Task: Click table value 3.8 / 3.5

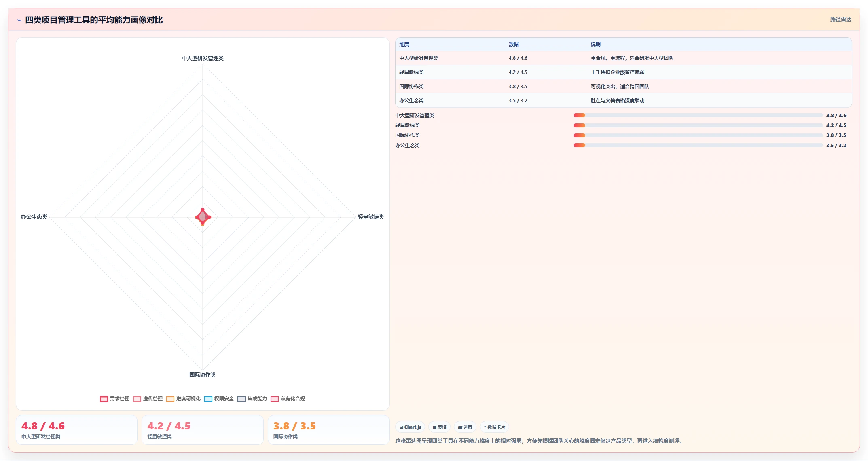Action: (518, 87)
